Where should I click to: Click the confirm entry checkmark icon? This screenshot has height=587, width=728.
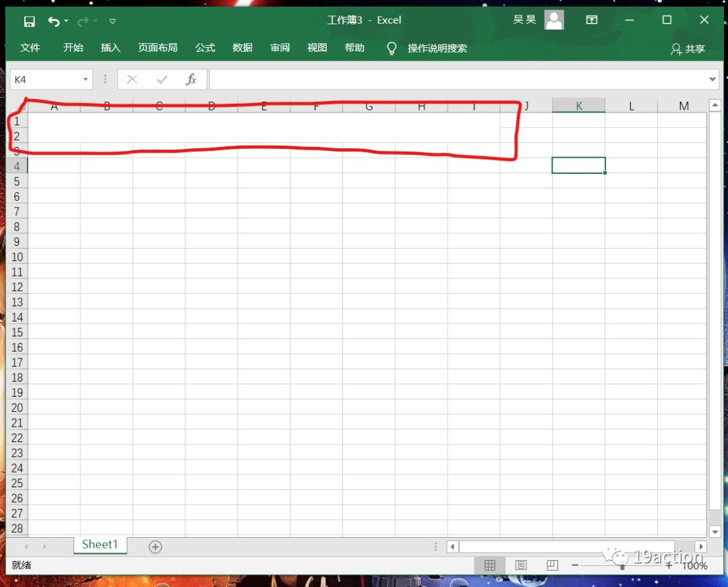(162, 80)
